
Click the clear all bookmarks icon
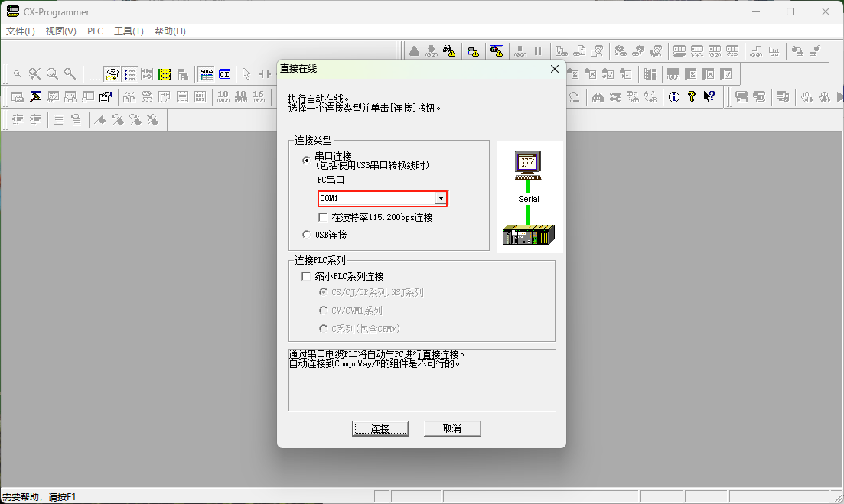click(153, 119)
